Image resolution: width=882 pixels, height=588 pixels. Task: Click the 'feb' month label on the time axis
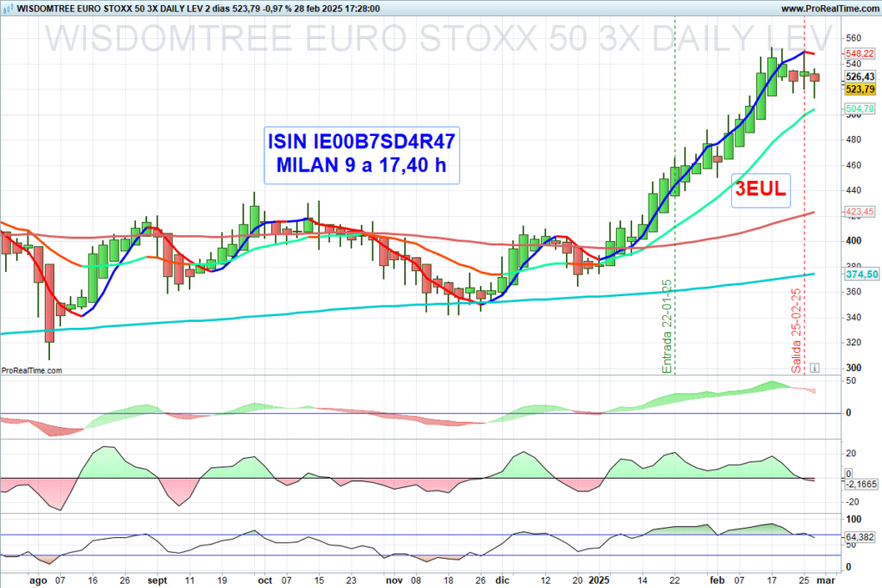717,581
